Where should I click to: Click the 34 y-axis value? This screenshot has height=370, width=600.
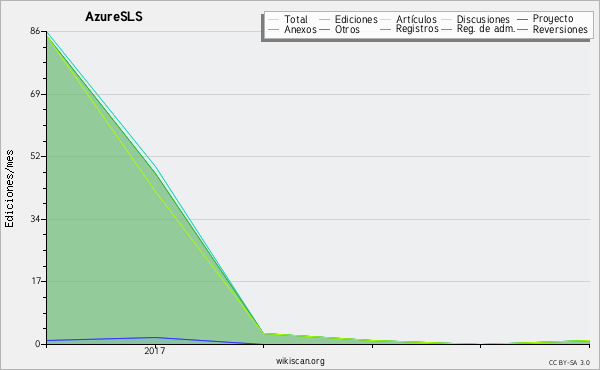(35, 219)
